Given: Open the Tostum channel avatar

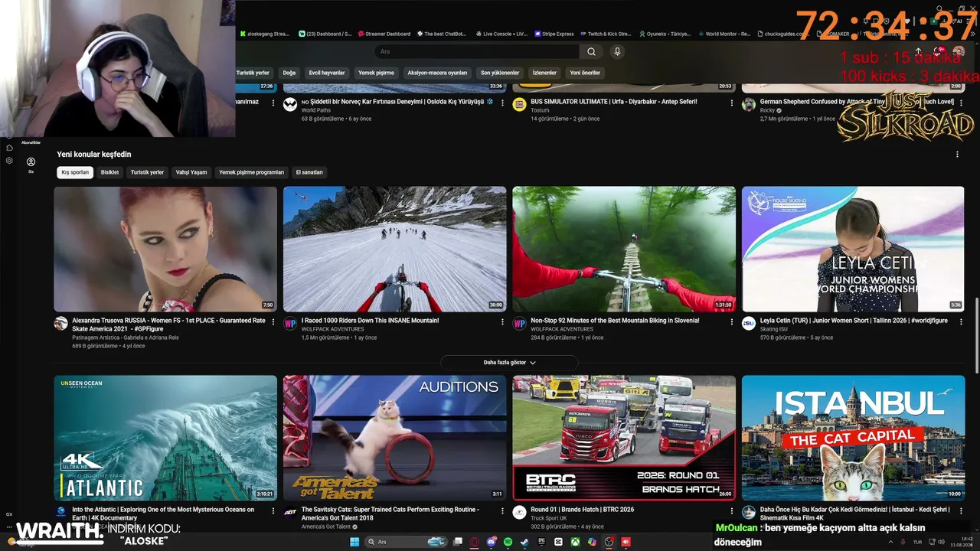Looking at the screenshot, I should tap(519, 105).
